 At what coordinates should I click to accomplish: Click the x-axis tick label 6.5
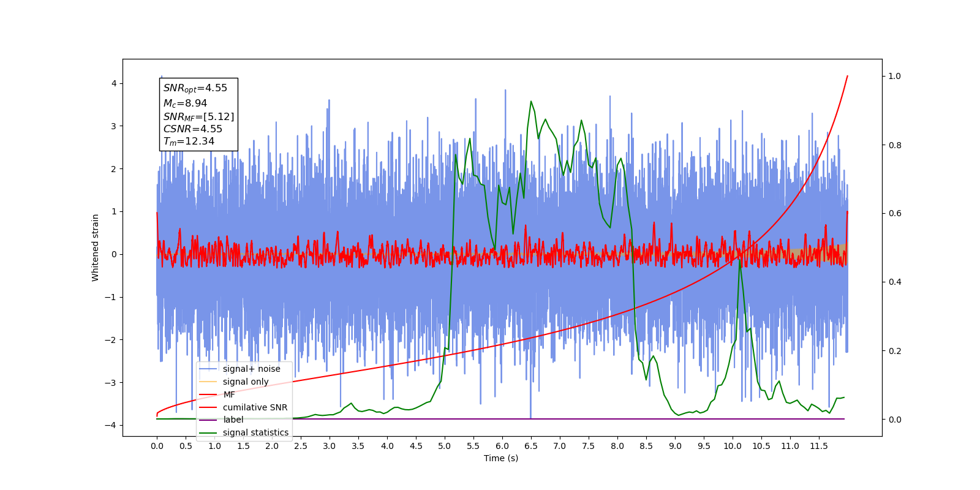tap(531, 446)
